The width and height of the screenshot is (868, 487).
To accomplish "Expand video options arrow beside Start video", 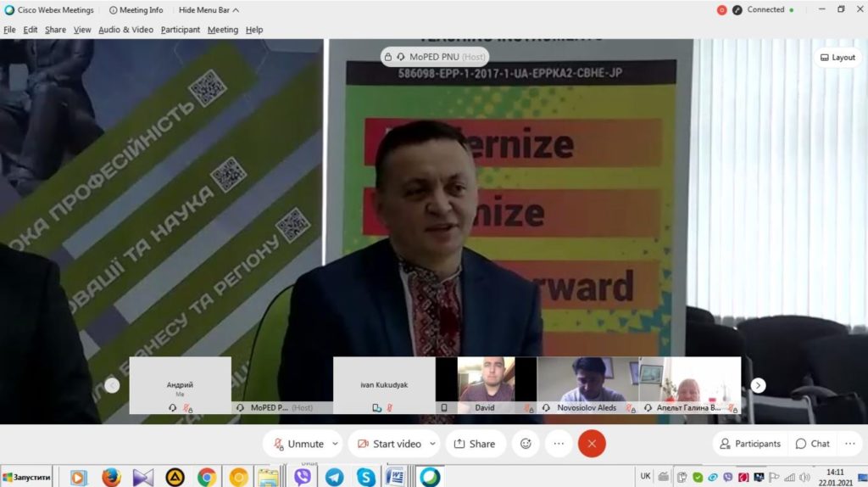I will tap(433, 444).
